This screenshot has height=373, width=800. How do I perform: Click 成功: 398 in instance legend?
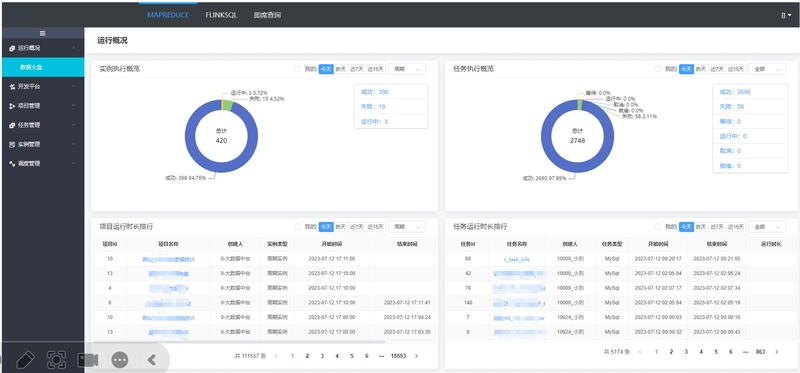(375, 92)
